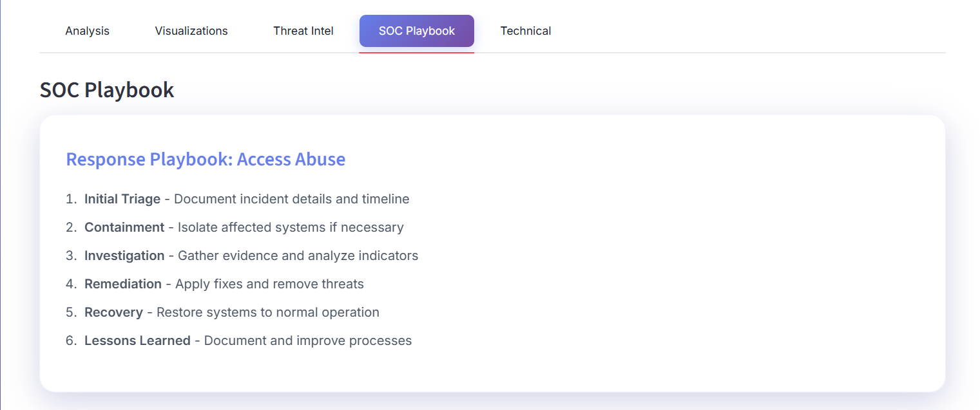Select the Initial Triage step
The width and height of the screenshot is (980, 410).
pos(122,199)
